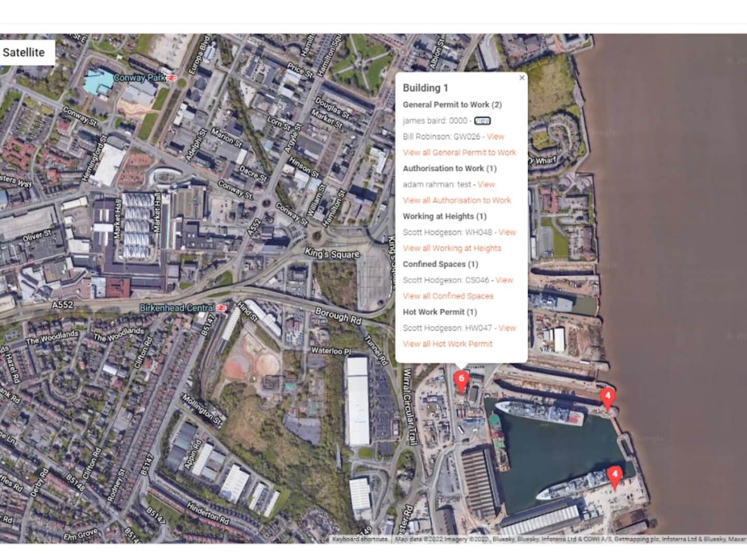
Task: Click the Keyboard shortcuts map link
Action: pos(360,539)
